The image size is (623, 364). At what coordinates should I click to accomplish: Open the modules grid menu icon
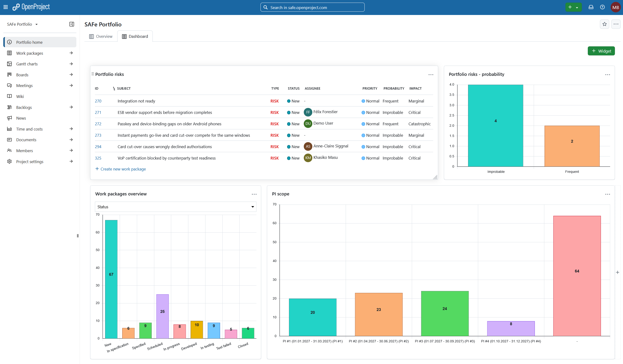click(x=5, y=7)
